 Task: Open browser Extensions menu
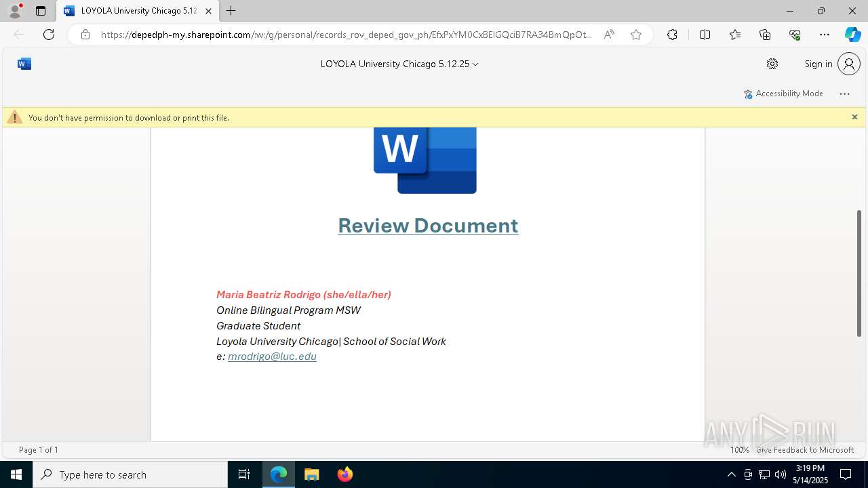coord(672,35)
